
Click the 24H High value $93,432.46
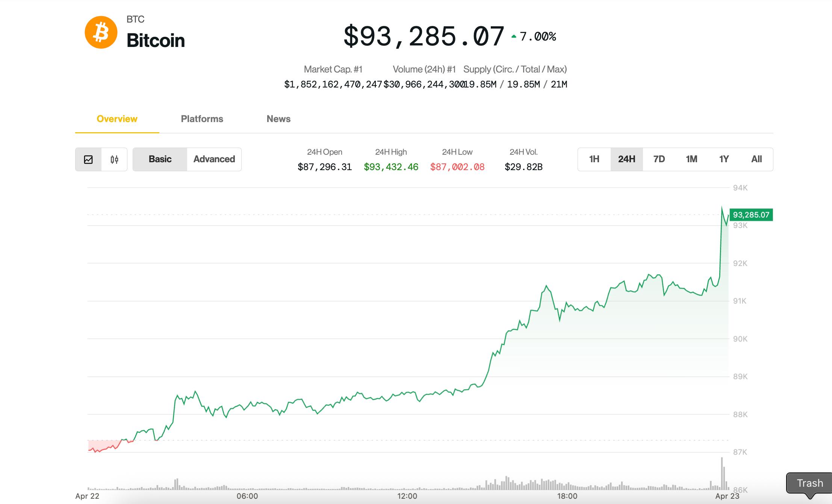pyautogui.click(x=391, y=167)
